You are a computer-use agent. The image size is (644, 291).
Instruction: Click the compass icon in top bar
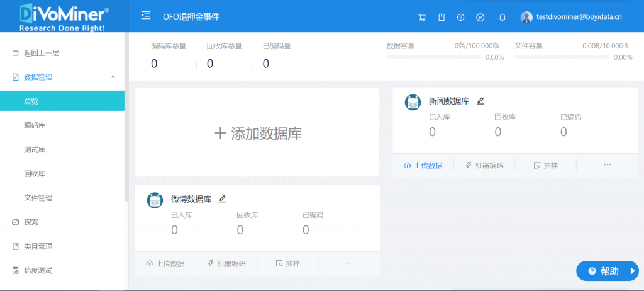pyautogui.click(x=480, y=18)
